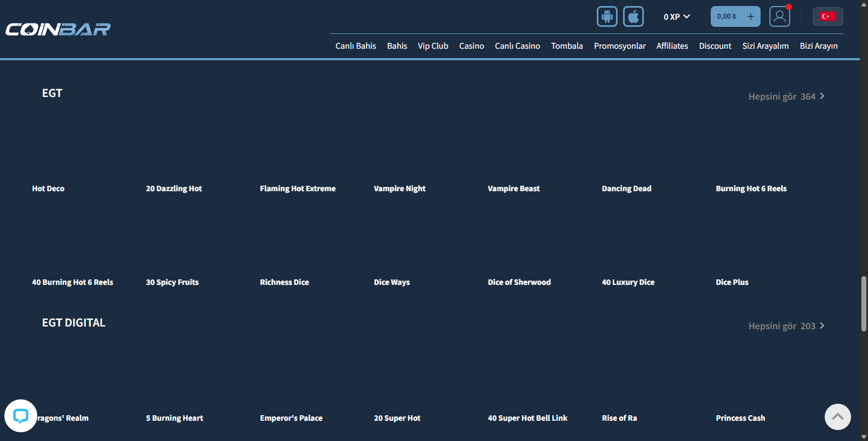The width and height of the screenshot is (868, 441).
Task: Click the Apple iOS app icon
Action: point(633,16)
